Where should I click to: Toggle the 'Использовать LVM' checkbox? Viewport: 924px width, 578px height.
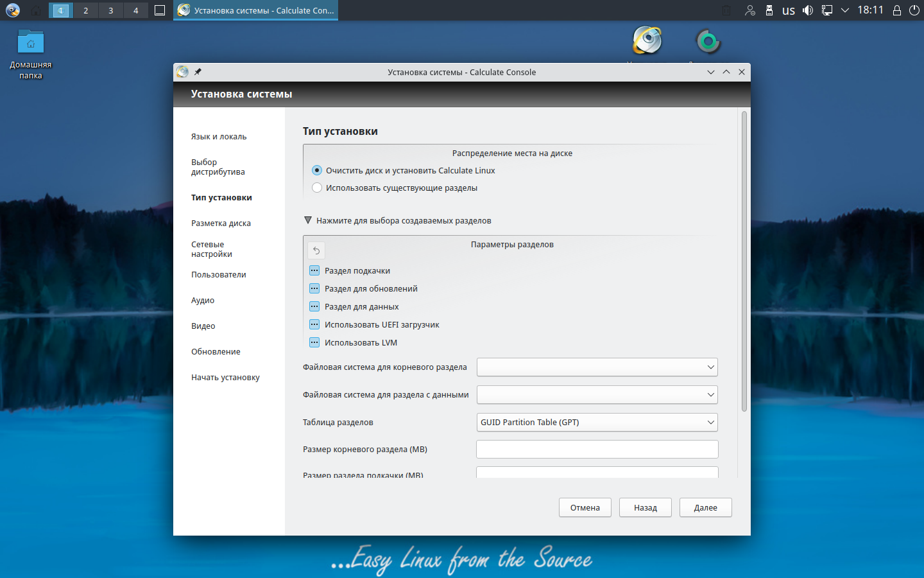click(x=314, y=342)
